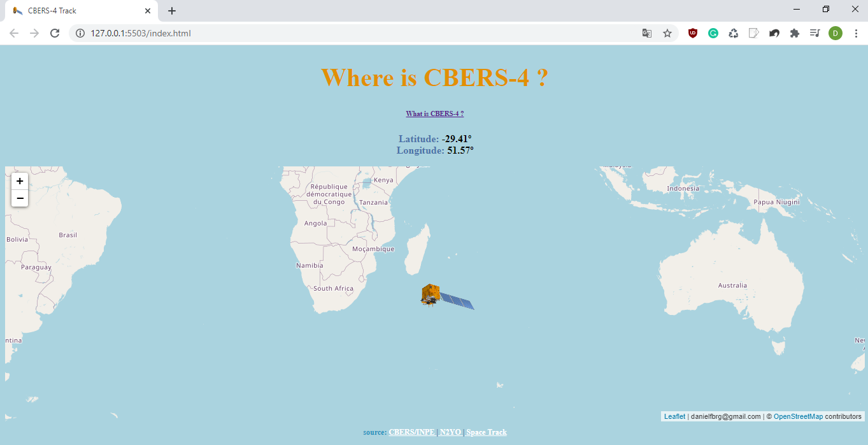Viewport: 868px width, 445px height.
Task: Click the latitude value -29.41°
Action: (x=457, y=139)
